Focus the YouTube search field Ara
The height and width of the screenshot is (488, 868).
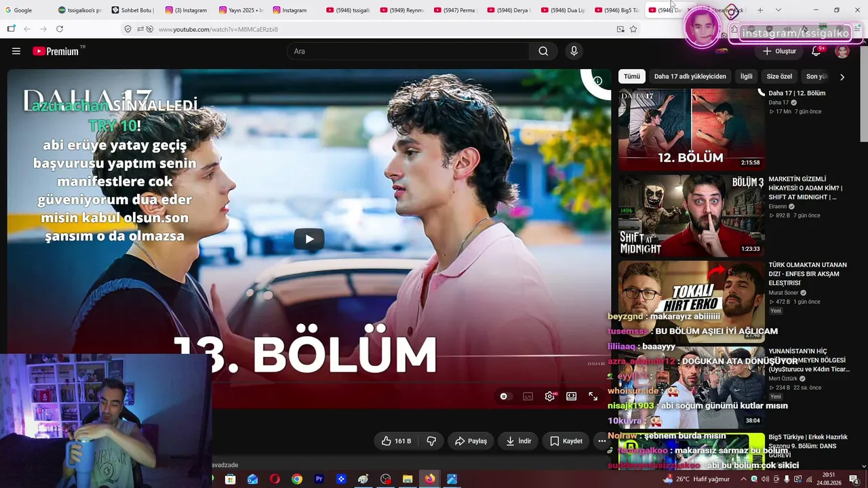pos(409,51)
